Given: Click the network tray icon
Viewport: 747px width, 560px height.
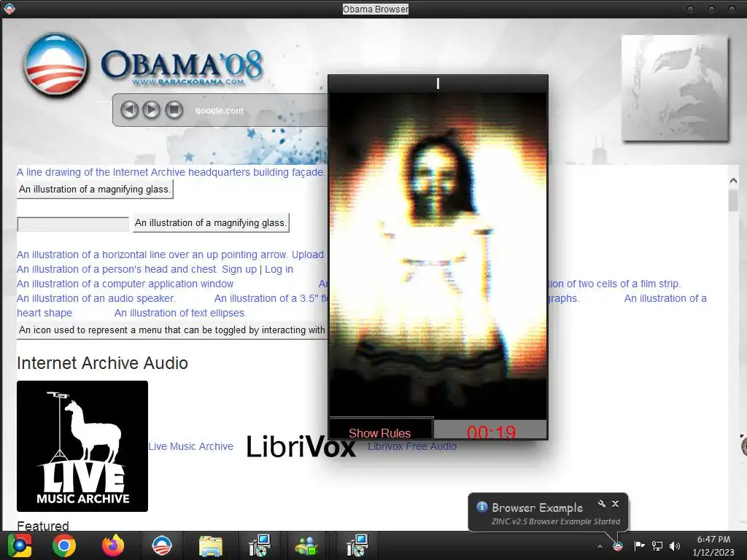Looking at the screenshot, I should 657,546.
